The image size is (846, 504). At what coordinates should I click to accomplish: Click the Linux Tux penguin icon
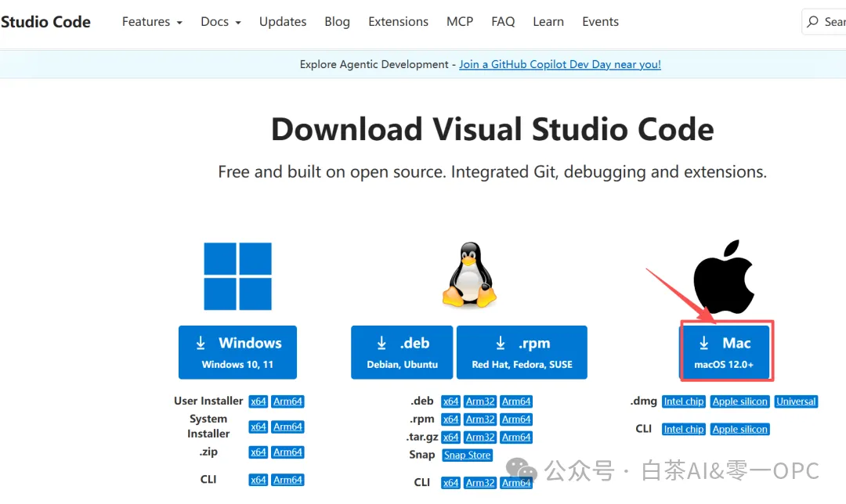click(x=469, y=275)
